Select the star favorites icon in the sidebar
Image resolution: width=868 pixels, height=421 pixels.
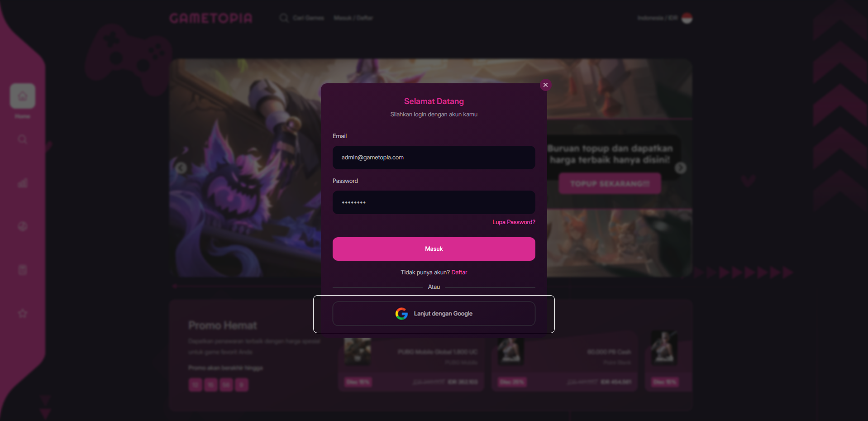click(23, 313)
